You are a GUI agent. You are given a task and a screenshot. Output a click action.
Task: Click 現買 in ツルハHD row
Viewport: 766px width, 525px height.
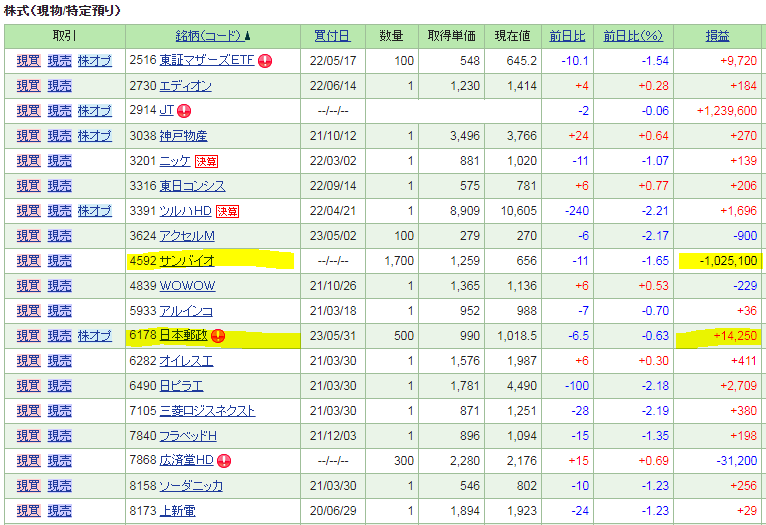coord(28,211)
